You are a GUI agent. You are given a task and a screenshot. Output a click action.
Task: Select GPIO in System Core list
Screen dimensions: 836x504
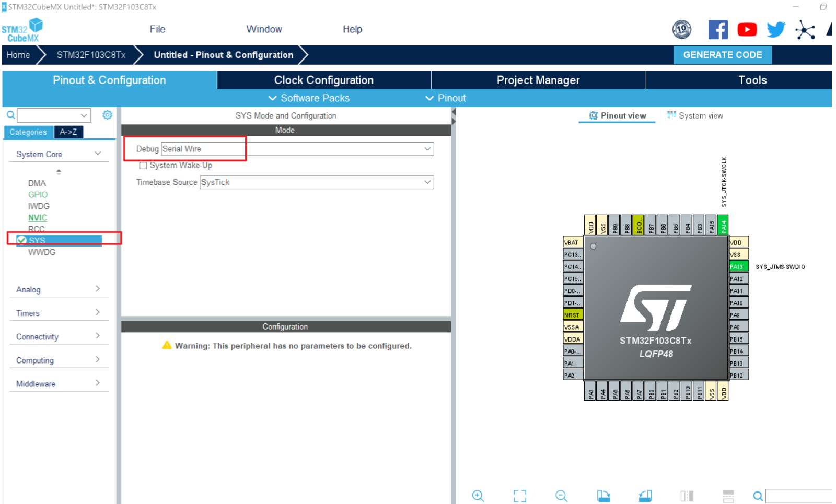[x=38, y=195]
